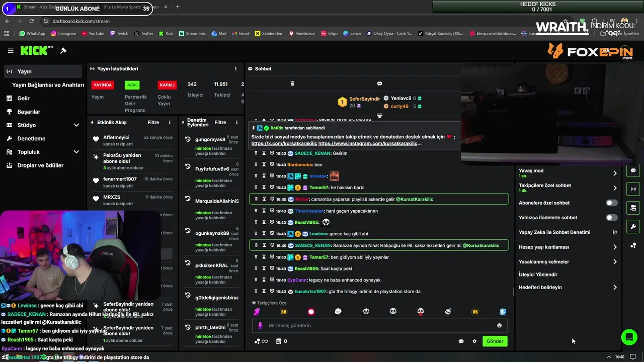Click the wrench icon in the right sidebar
This screenshot has width=644, height=362.
click(x=633, y=226)
